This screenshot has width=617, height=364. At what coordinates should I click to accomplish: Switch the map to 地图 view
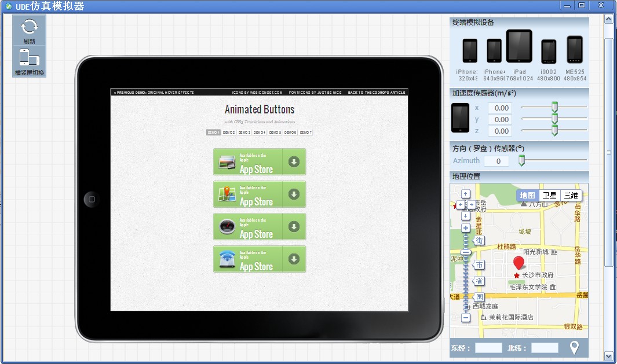click(x=527, y=196)
